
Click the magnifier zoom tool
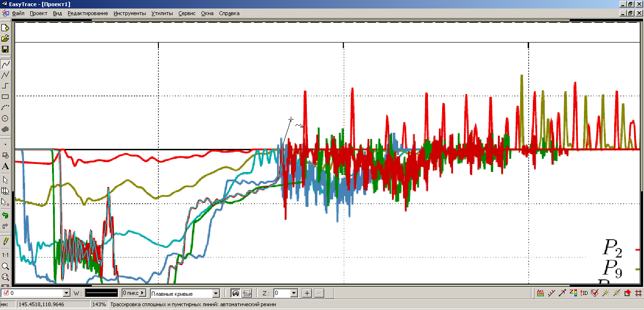point(5,266)
